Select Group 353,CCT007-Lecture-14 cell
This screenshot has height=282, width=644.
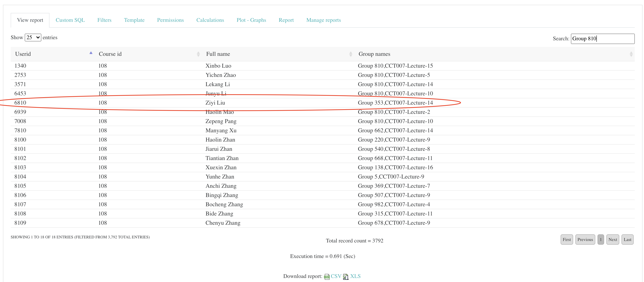click(395, 103)
